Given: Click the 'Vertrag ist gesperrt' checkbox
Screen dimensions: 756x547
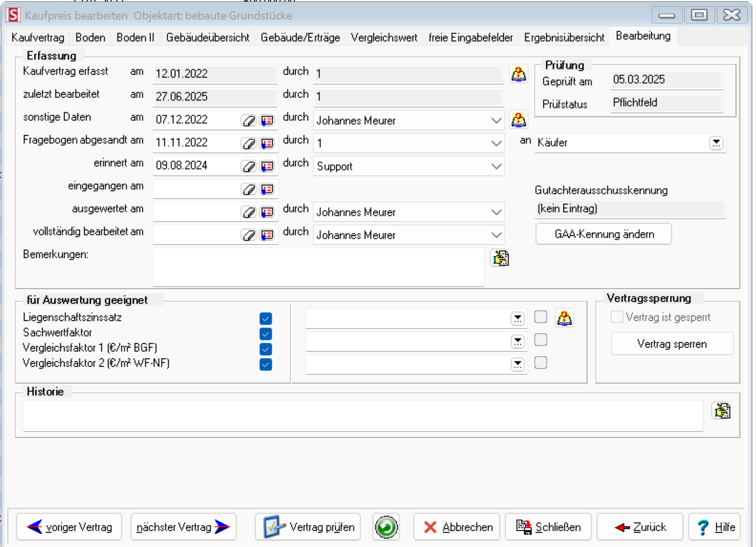Looking at the screenshot, I should tap(617, 317).
